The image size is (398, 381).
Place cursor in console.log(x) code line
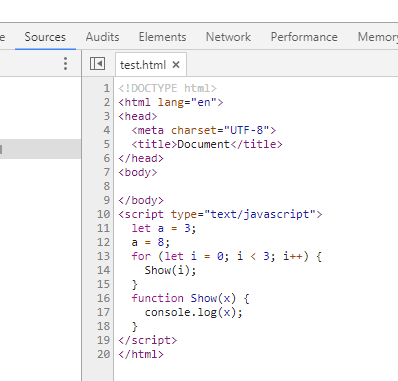[193, 312]
